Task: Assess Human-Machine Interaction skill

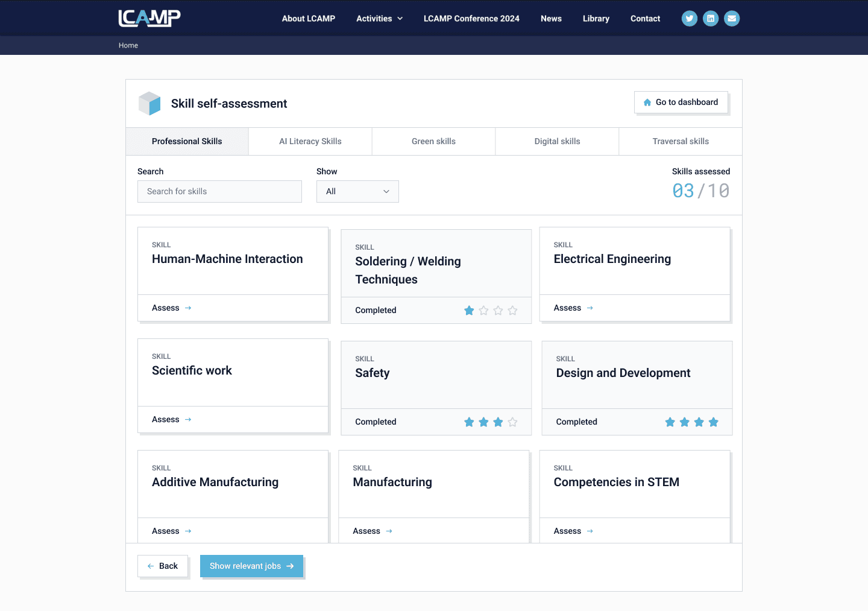Action: click(x=172, y=308)
